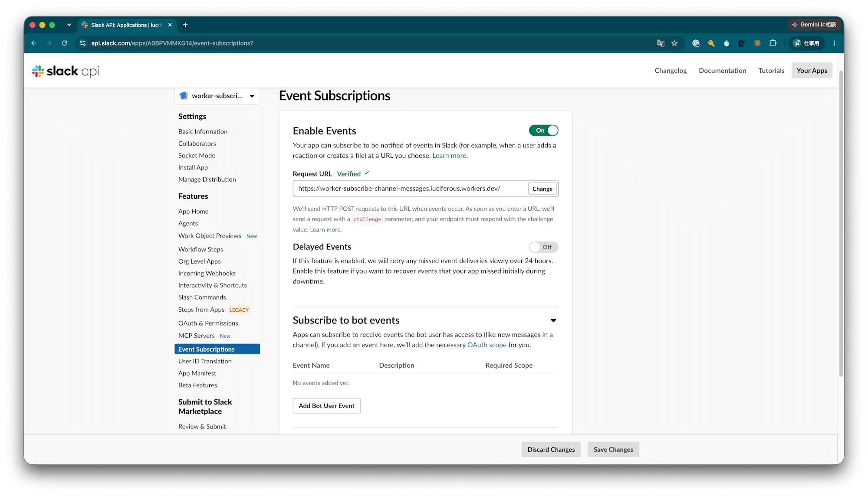Open the Changelog menu item

pos(671,71)
